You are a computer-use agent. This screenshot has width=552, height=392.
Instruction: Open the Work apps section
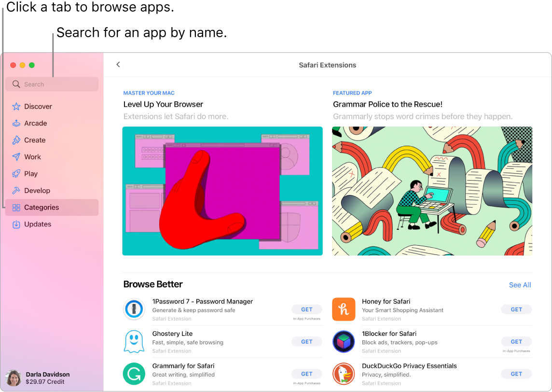click(32, 156)
